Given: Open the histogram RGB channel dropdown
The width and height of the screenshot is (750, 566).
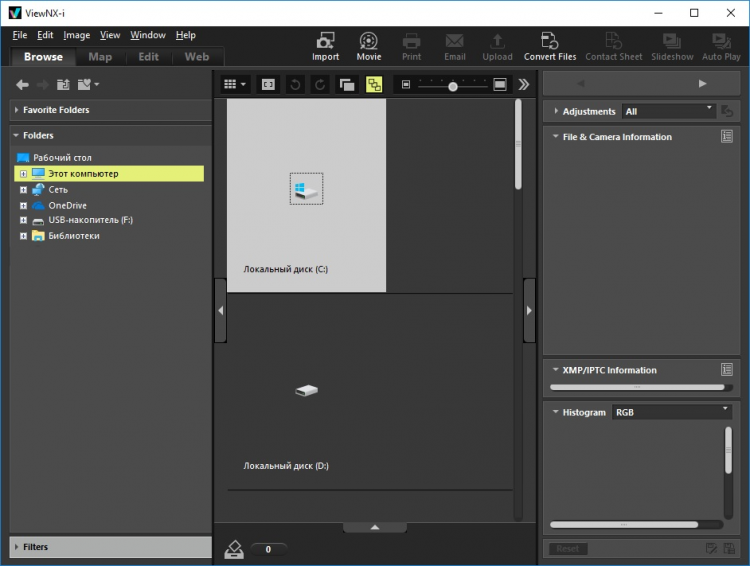Looking at the screenshot, I should pos(672,412).
